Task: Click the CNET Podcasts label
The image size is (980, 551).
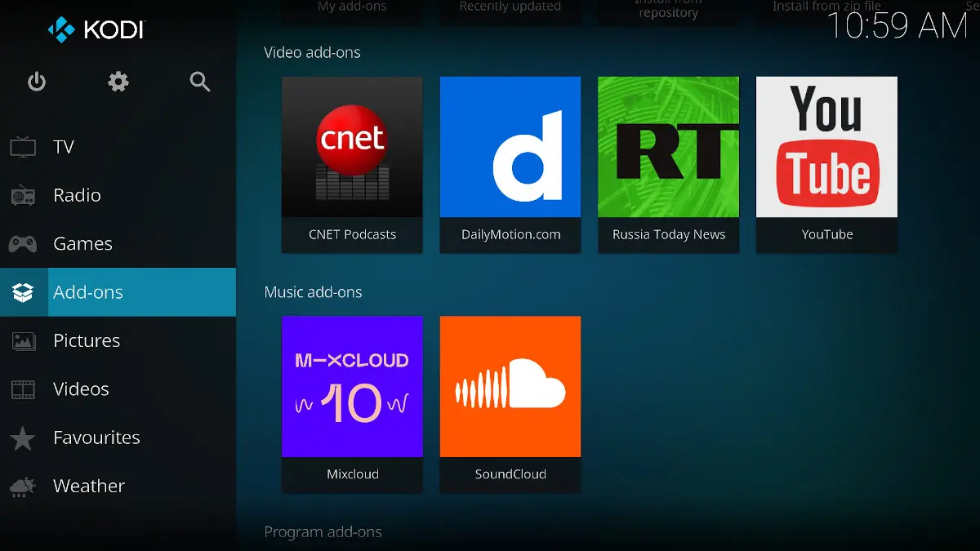Action: 352,234
